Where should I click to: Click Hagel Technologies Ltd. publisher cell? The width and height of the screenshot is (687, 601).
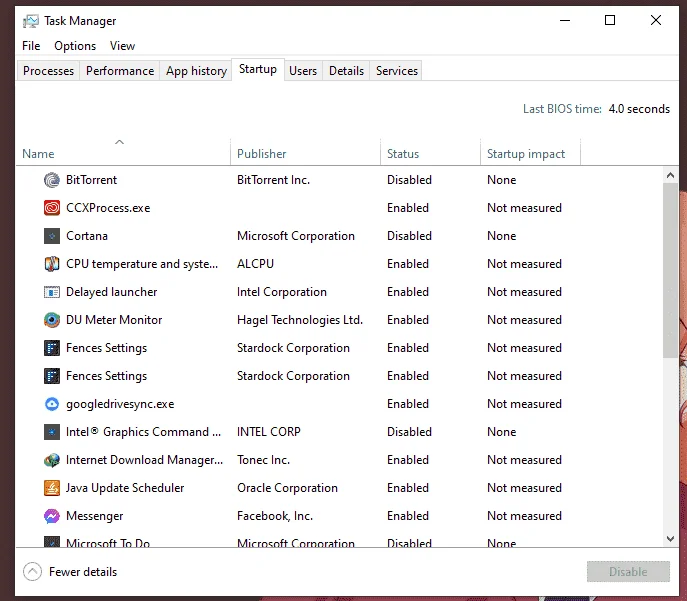coord(300,320)
